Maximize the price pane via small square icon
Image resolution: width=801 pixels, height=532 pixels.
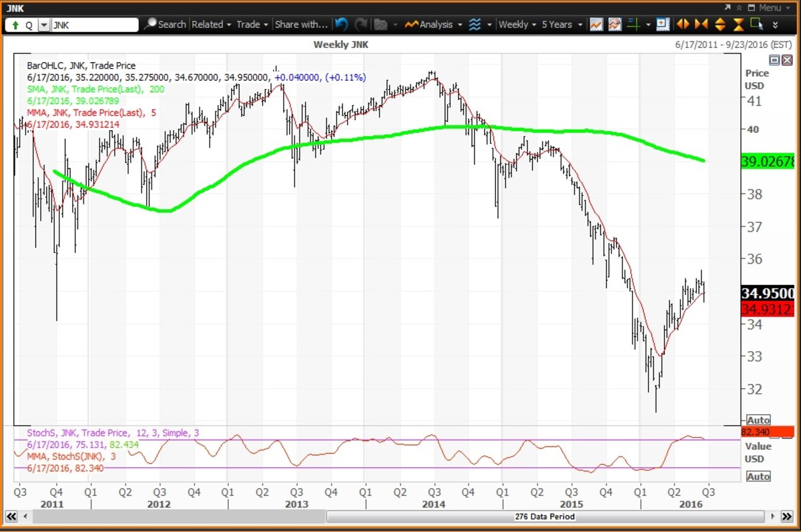pyautogui.click(x=774, y=60)
